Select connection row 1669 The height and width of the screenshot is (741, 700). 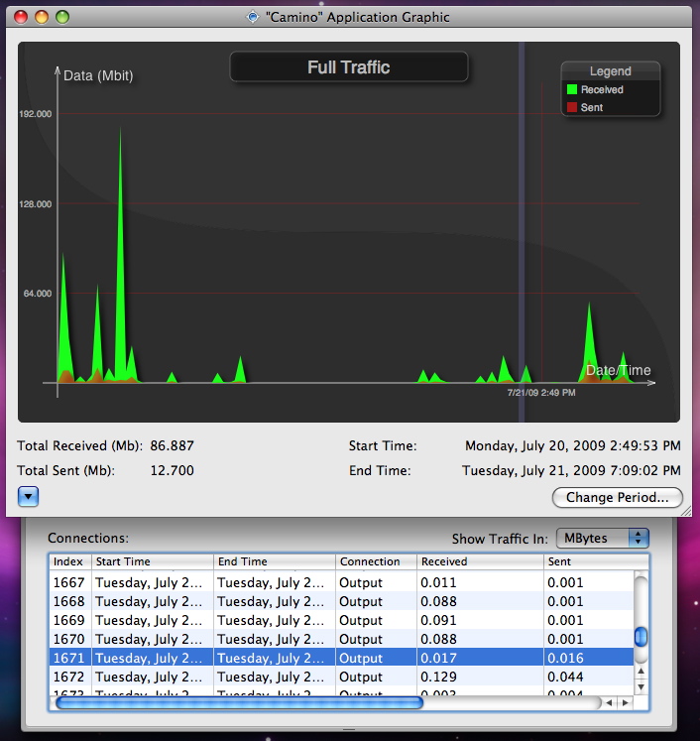click(341, 620)
